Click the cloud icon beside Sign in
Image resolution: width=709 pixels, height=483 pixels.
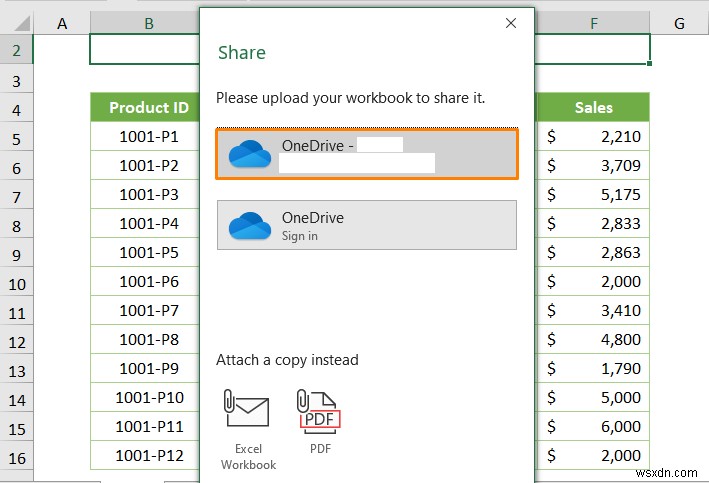pos(250,225)
